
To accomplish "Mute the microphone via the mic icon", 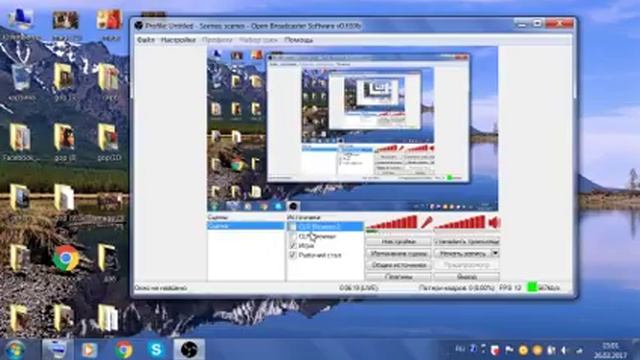I will point(426,223).
